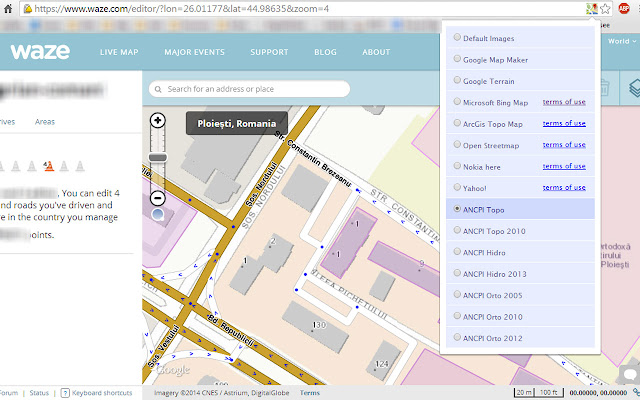Click the Bd. Republicii street label
Viewport: 640px width, 400px height.
pyautogui.click(x=231, y=331)
